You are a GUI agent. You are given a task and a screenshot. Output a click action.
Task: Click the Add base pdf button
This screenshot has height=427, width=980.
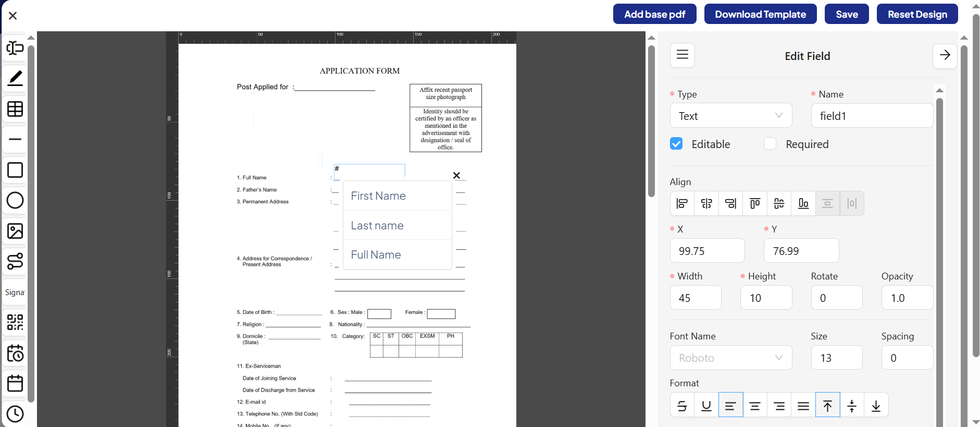[x=654, y=14]
